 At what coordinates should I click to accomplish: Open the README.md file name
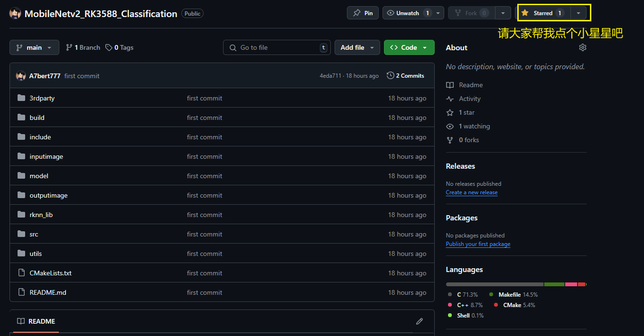pyautogui.click(x=48, y=292)
